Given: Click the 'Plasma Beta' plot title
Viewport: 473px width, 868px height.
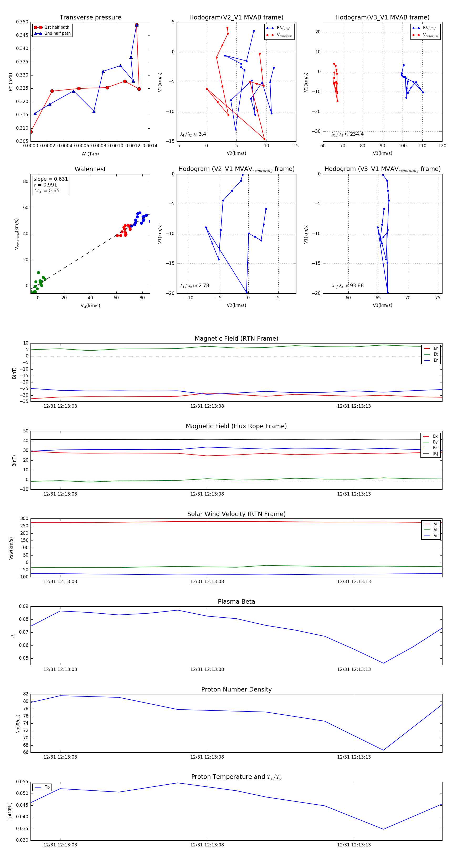Looking at the screenshot, I should click(236, 602).
